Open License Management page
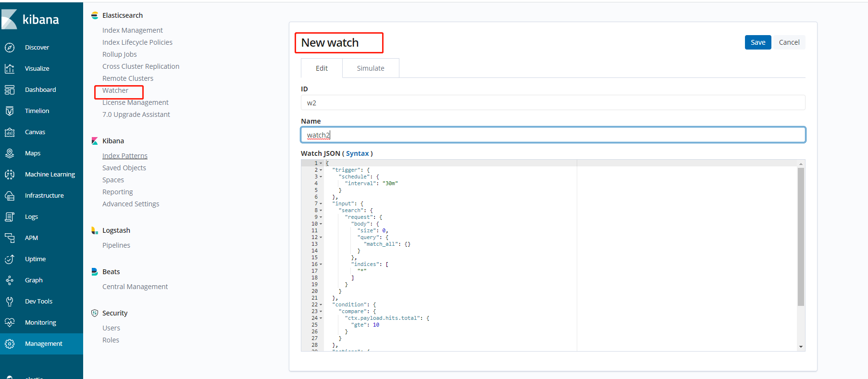This screenshot has width=868, height=379. 136,102
